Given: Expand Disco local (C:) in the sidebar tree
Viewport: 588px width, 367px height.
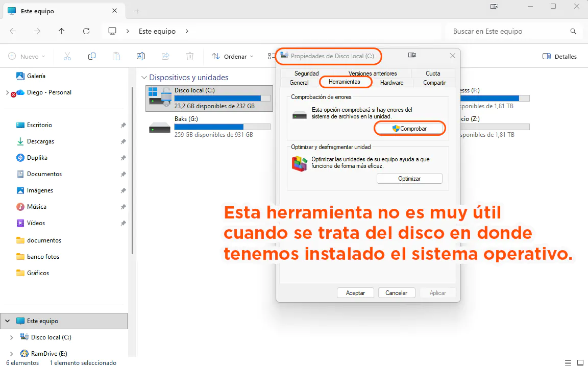Looking at the screenshot, I should [11, 337].
